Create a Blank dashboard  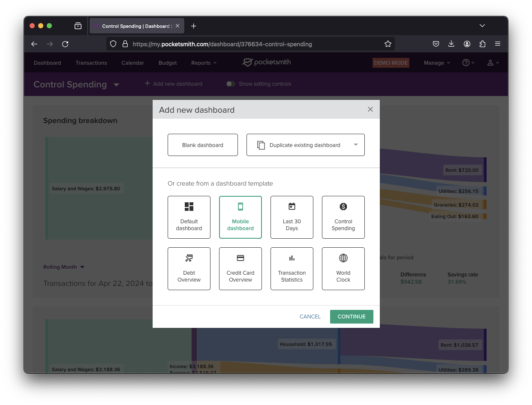click(203, 145)
